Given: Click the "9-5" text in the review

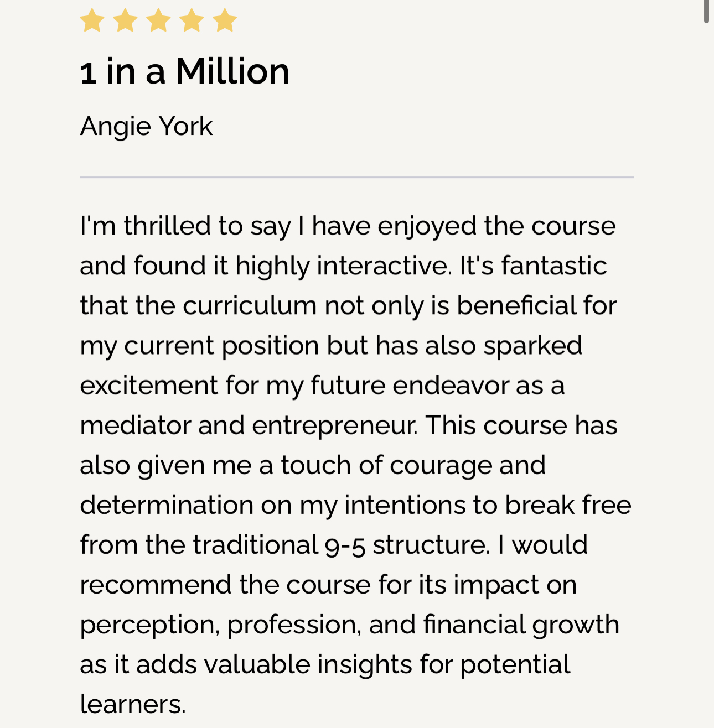Looking at the screenshot, I should point(345,545).
